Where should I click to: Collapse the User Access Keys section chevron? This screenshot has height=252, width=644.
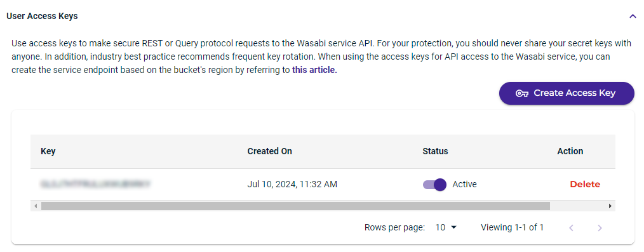click(x=633, y=17)
